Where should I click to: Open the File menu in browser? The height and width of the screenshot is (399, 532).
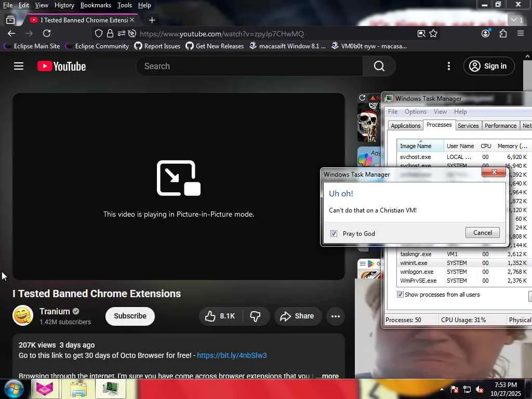7,5
